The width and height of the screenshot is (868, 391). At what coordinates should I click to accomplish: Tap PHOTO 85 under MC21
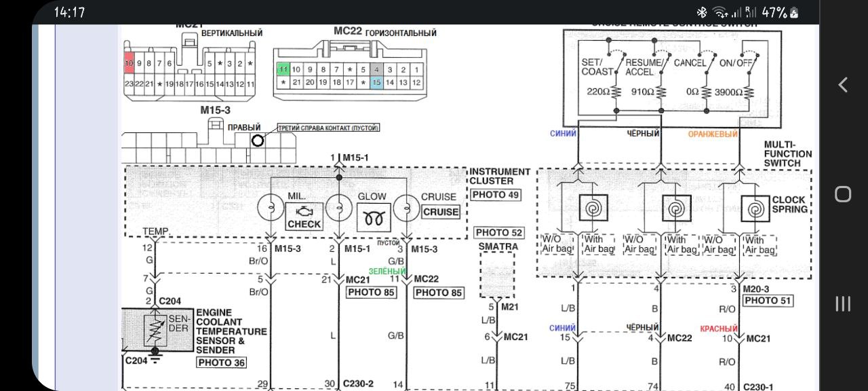pos(371,293)
